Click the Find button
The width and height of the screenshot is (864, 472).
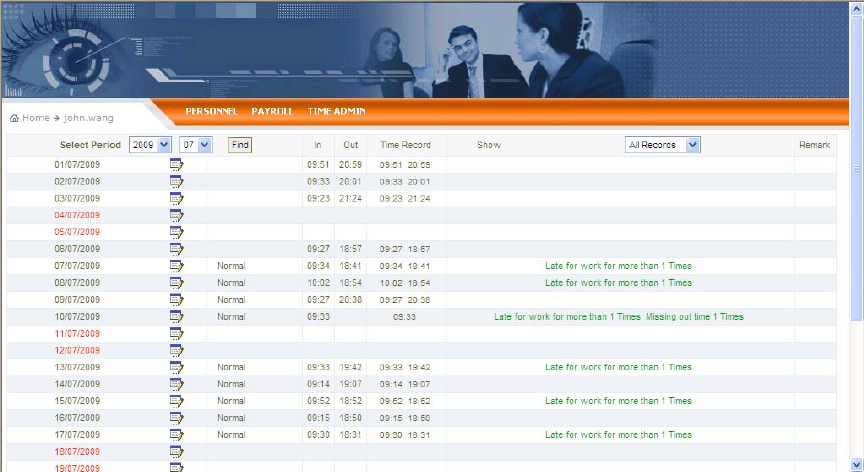[x=240, y=145]
